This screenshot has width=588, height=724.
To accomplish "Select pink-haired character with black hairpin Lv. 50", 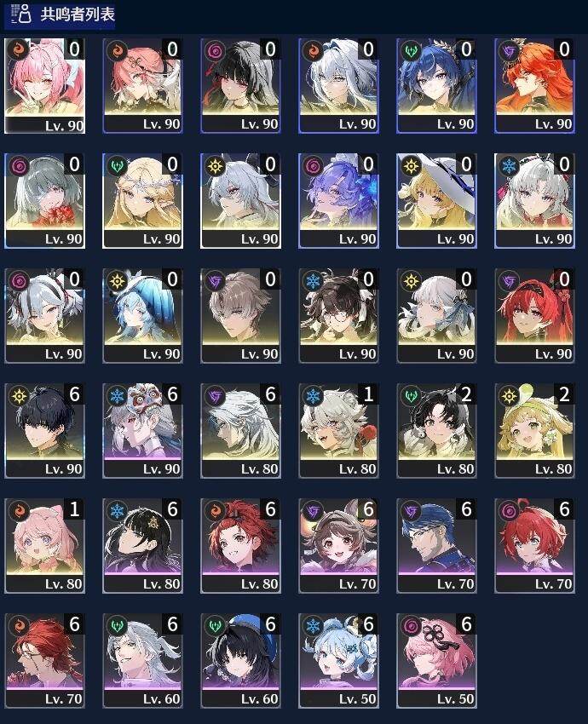I will pos(436,661).
